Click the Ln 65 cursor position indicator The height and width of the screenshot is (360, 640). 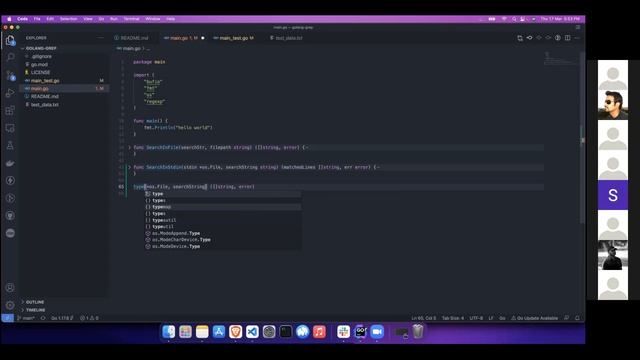click(x=423, y=318)
